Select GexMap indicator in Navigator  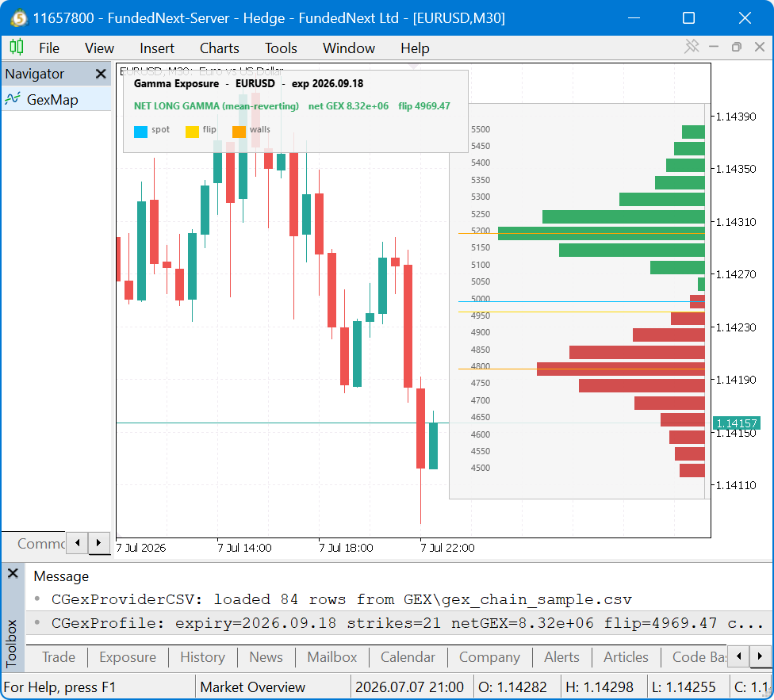(x=57, y=100)
